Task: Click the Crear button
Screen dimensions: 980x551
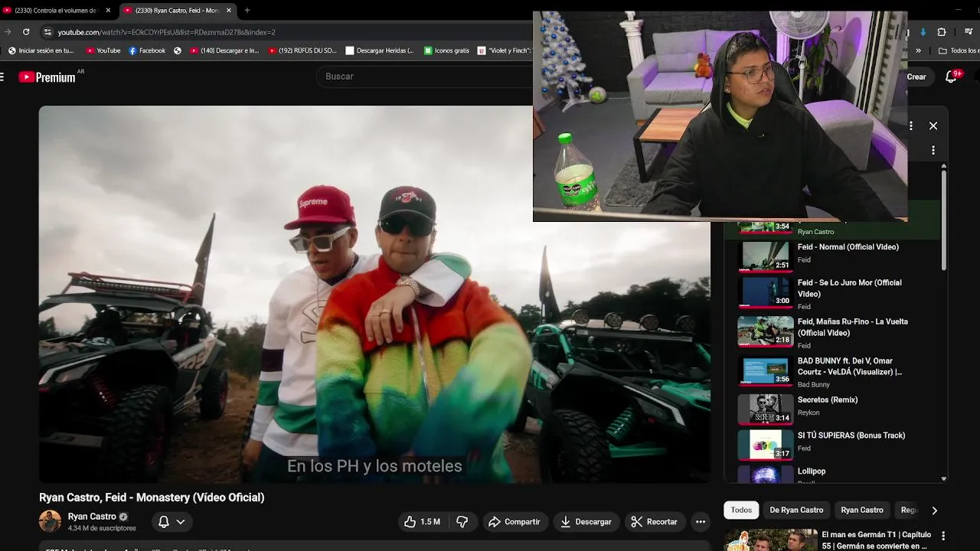Action: (916, 77)
